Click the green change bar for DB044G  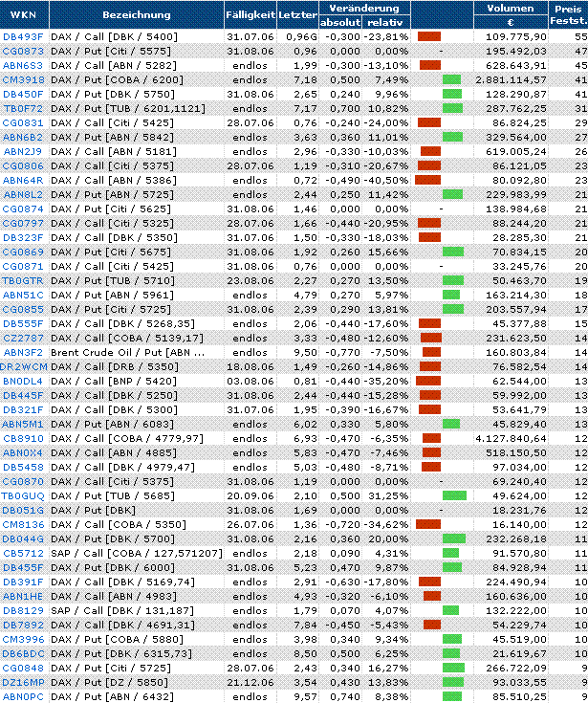coord(454,538)
